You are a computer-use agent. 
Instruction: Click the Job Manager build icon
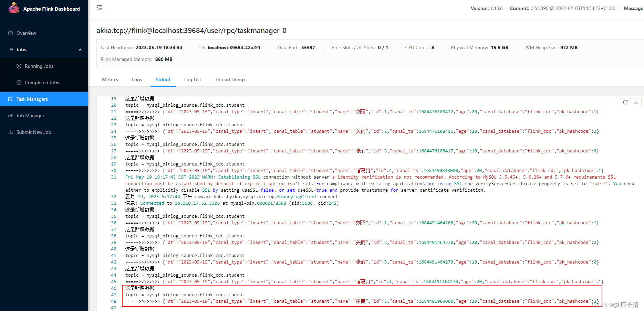[11, 116]
